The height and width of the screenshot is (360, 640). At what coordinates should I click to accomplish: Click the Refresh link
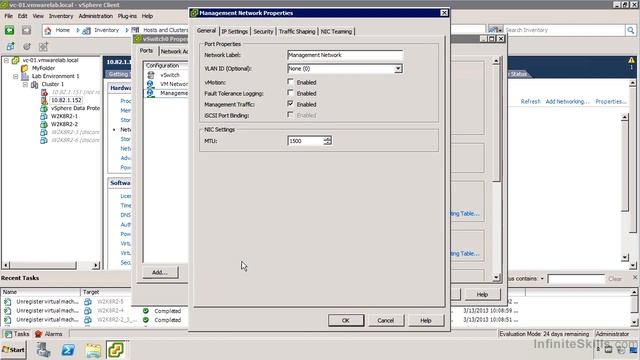530,101
